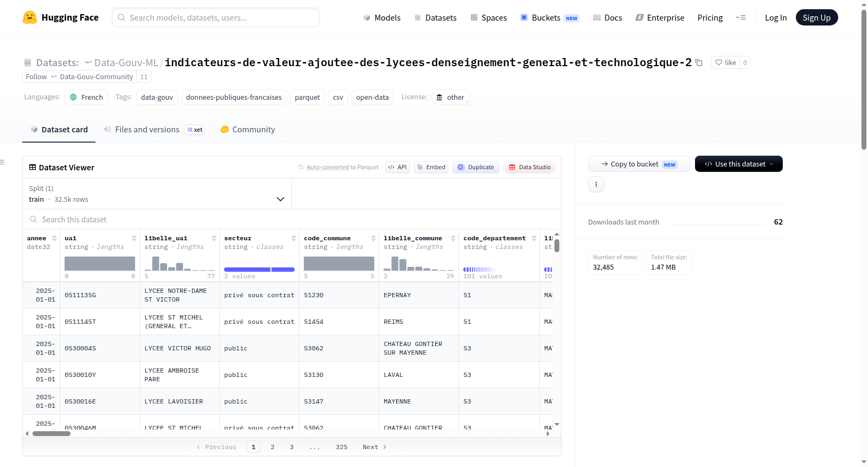Click the secteur classes distribution bar
868x467 pixels.
coord(259,270)
